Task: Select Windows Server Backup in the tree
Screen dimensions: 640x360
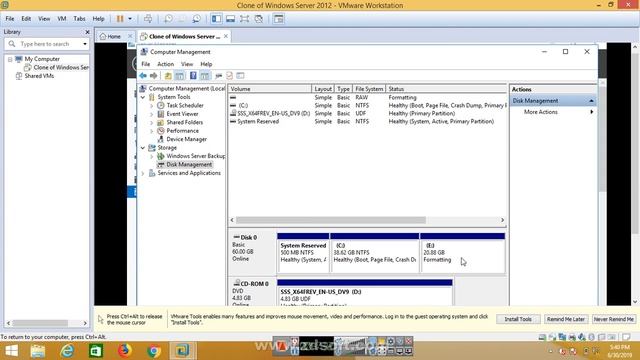Action: tap(195, 156)
